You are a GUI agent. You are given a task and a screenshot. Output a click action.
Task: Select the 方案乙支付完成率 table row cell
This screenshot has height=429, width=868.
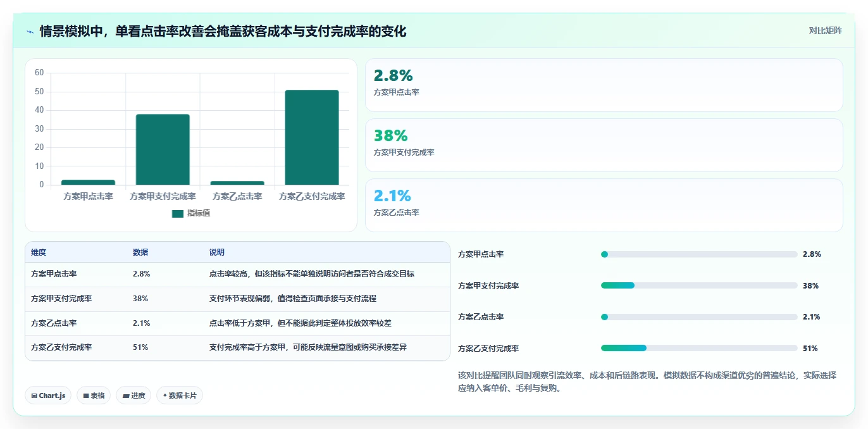[61, 347]
